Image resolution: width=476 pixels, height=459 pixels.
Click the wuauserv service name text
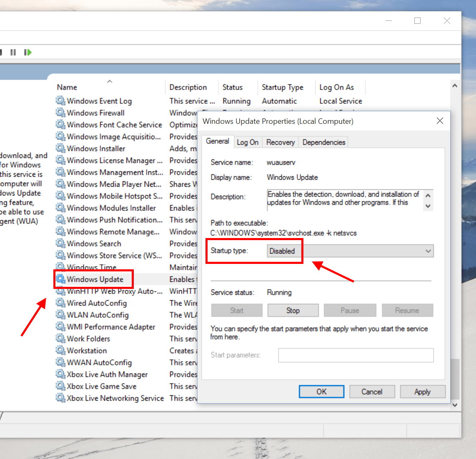(281, 163)
